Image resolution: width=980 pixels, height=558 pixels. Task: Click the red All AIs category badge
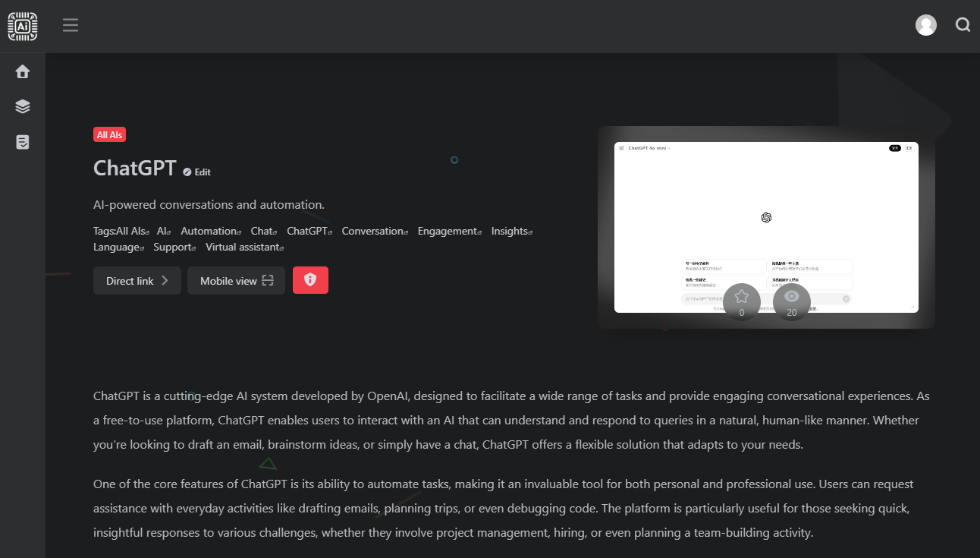click(110, 134)
